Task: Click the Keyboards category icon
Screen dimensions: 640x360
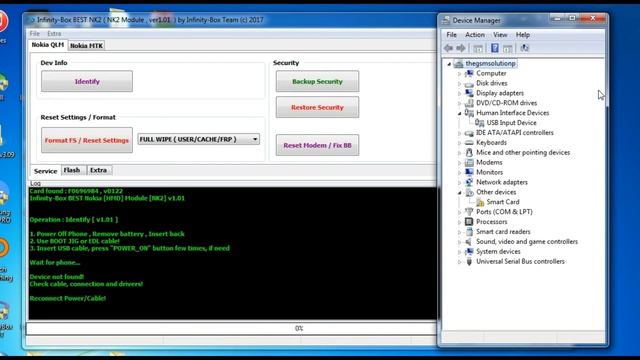Action: click(469, 142)
